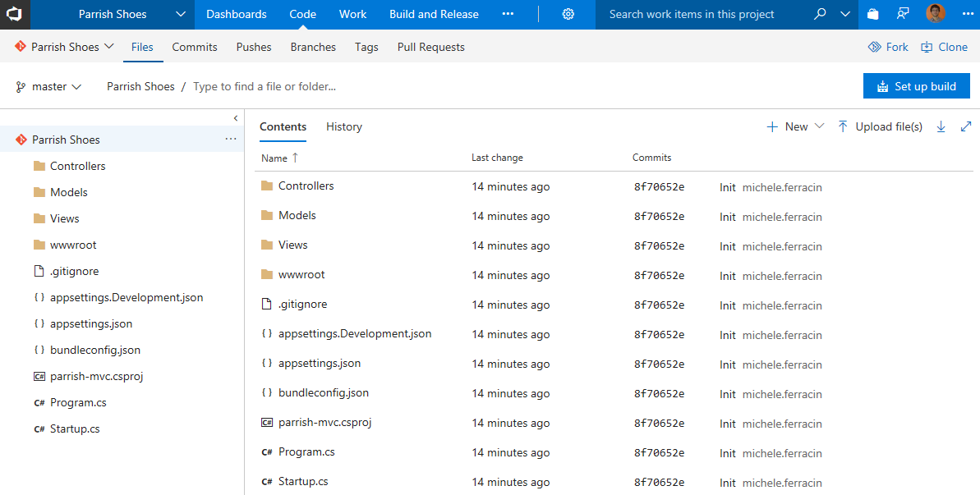Screen dimensions: 980x495
Task: Open commit 8f70652e for Controllers
Action: 659,187
